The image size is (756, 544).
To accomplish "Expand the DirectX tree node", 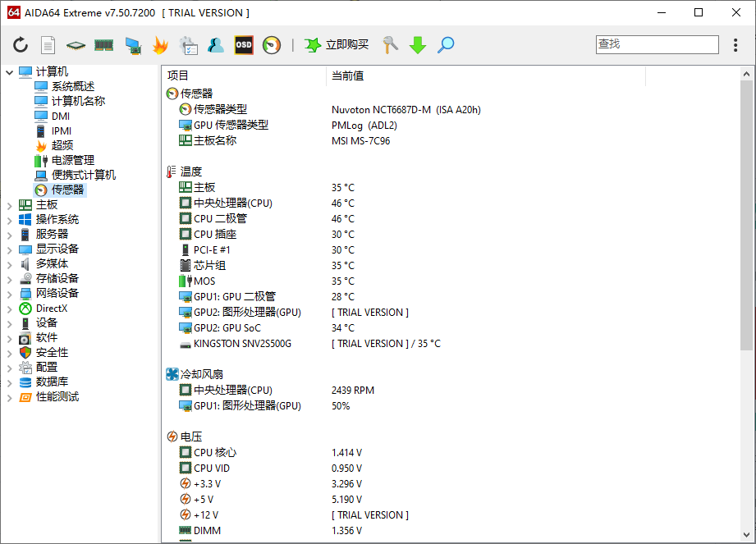I will click(x=9, y=309).
